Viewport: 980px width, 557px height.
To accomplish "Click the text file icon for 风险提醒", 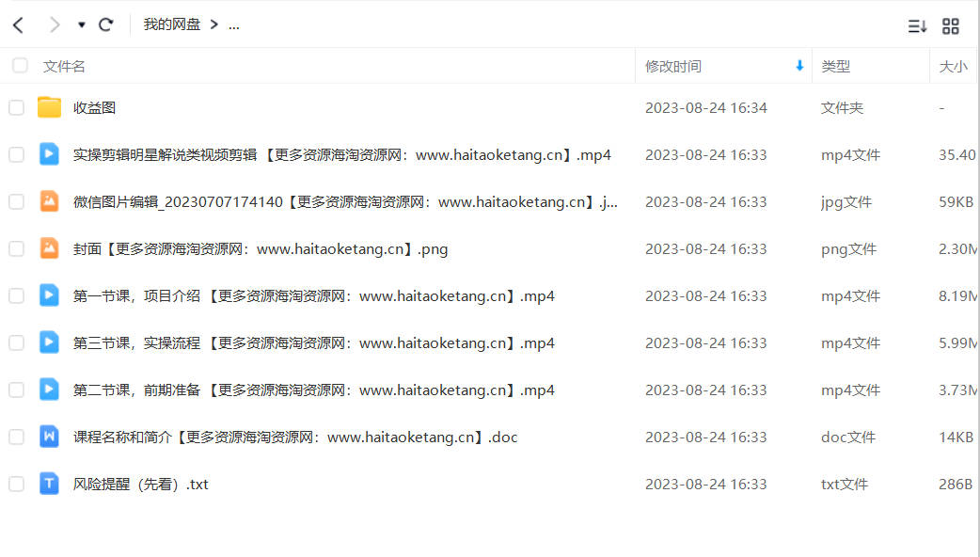I will coord(49,484).
